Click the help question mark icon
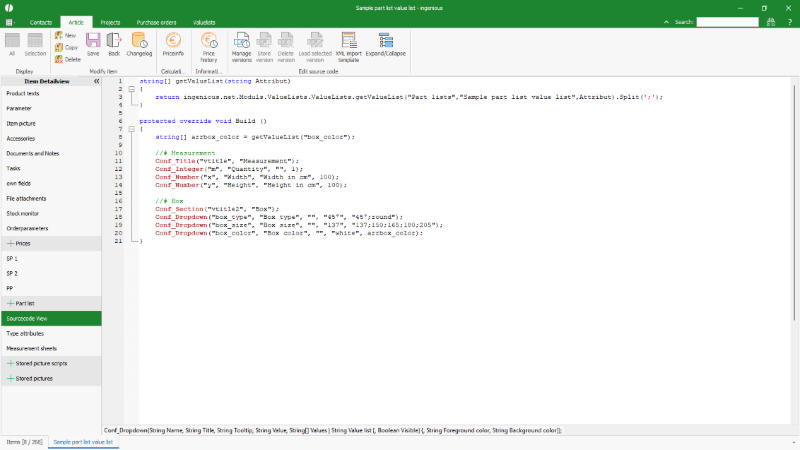Viewport: 800px width, 450px height. pyautogui.click(x=791, y=21)
